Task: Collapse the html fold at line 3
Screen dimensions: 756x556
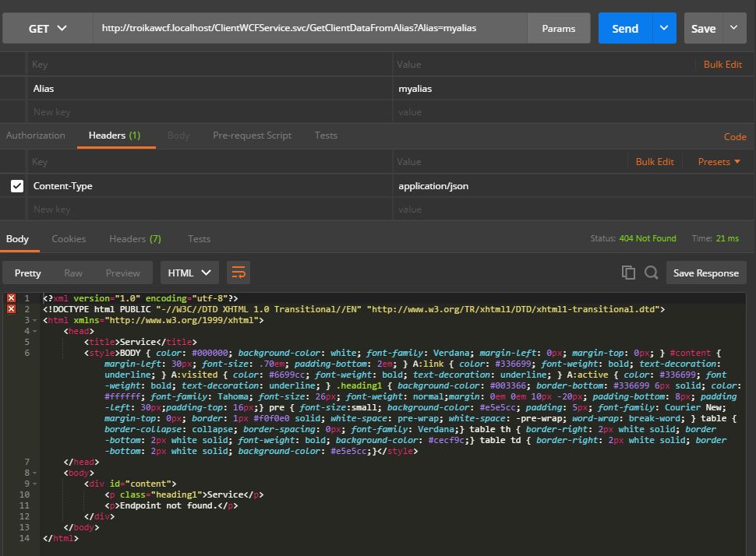Action: 35,320
